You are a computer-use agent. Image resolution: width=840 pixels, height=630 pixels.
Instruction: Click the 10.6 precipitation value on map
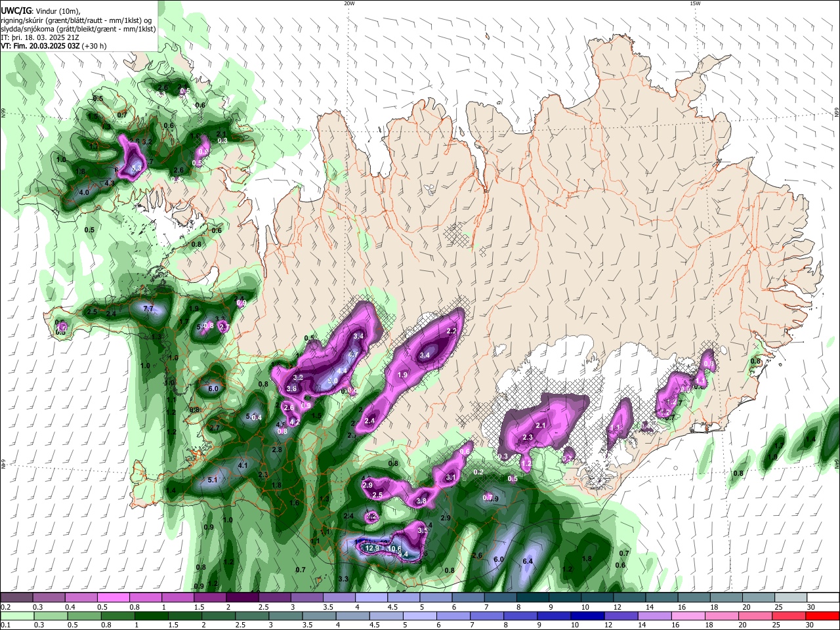(x=394, y=549)
